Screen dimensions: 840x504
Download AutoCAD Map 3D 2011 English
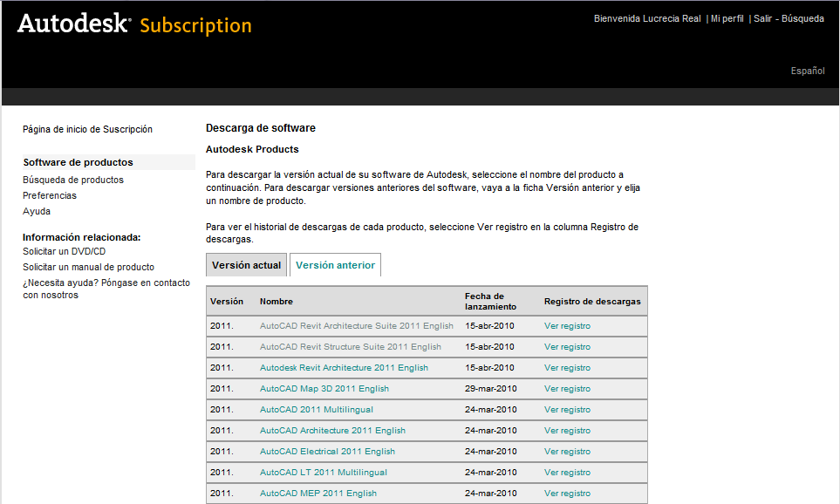[324, 388]
